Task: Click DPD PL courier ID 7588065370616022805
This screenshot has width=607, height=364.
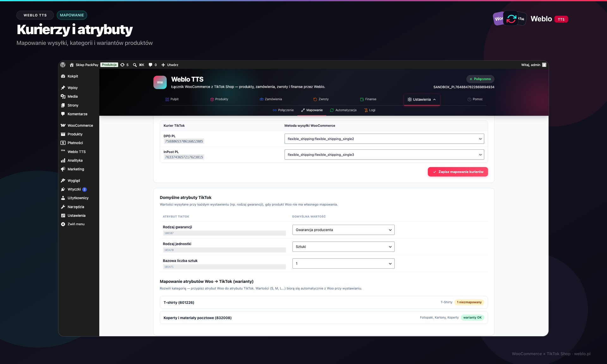Action: coord(184,141)
